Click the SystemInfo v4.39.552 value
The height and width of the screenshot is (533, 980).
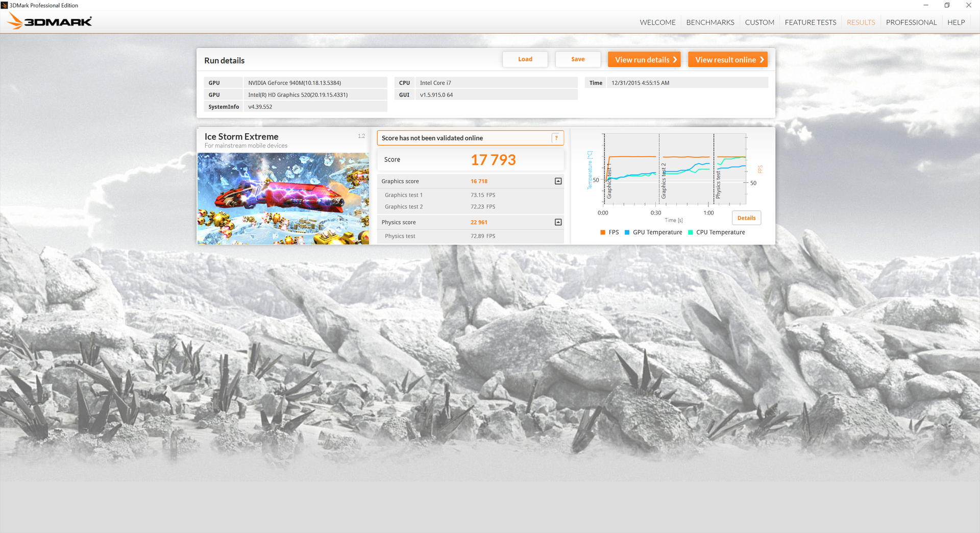[315, 107]
